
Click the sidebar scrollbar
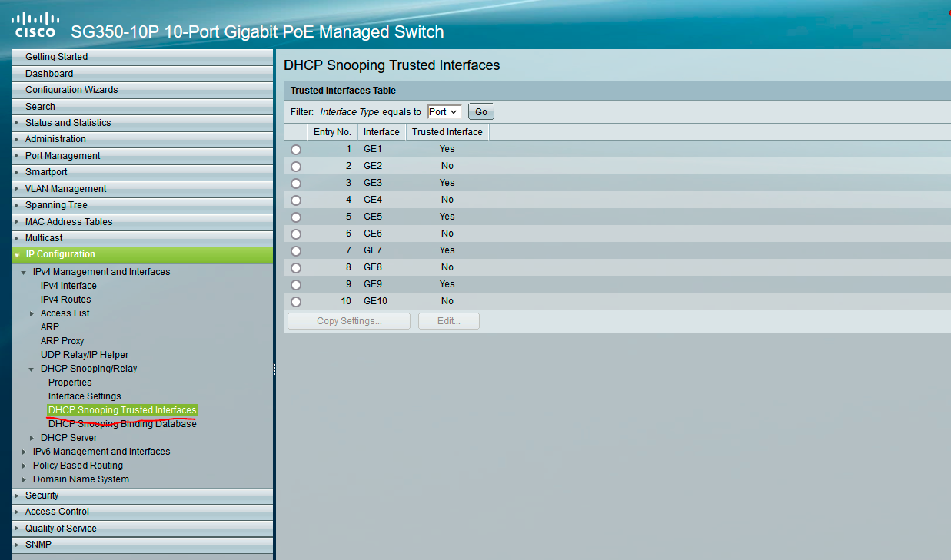[274, 369]
